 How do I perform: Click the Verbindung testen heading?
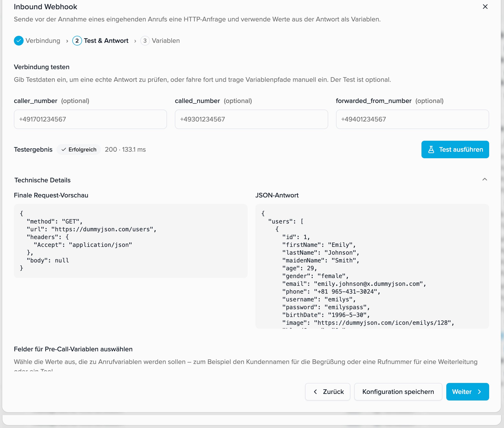(42, 67)
